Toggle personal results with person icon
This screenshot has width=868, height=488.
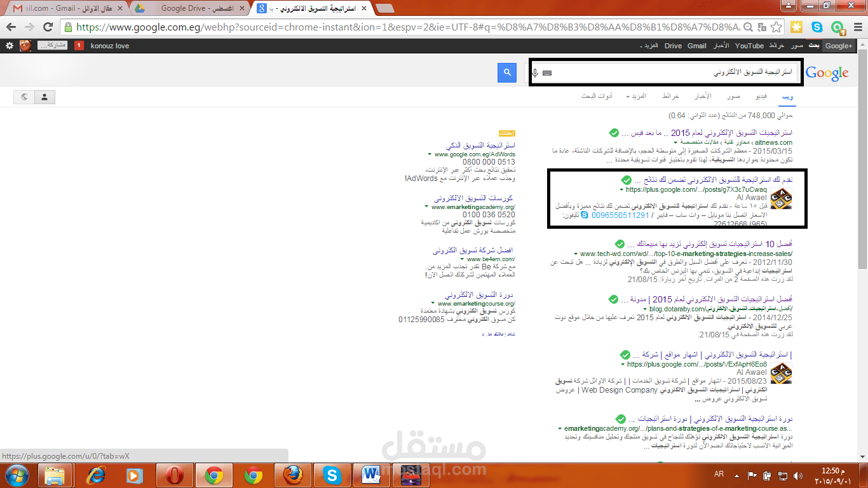click(44, 97)
